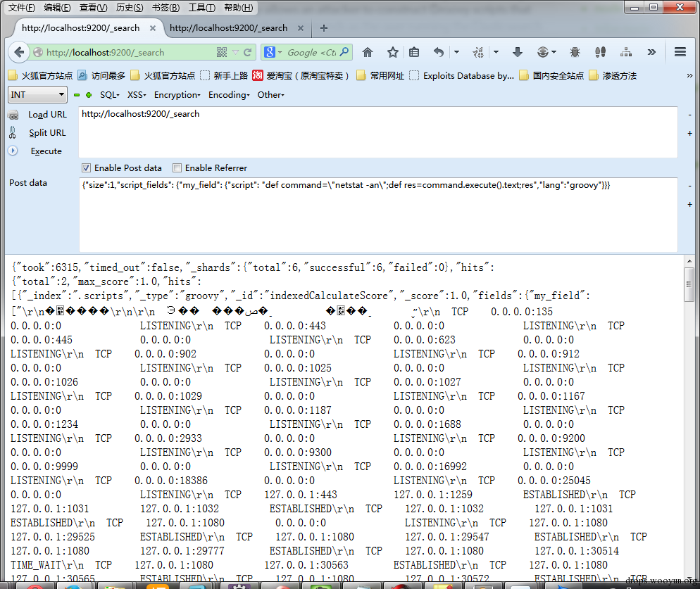Viewport: 700px width, 589px height.
Task: Click the Home icon in the toolbar
Action: tap(368, 53)
